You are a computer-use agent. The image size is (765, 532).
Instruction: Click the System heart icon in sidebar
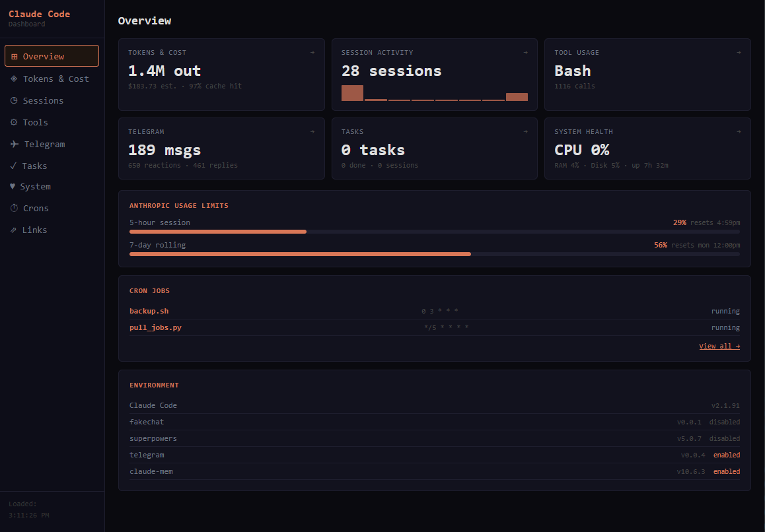(13, 186)
